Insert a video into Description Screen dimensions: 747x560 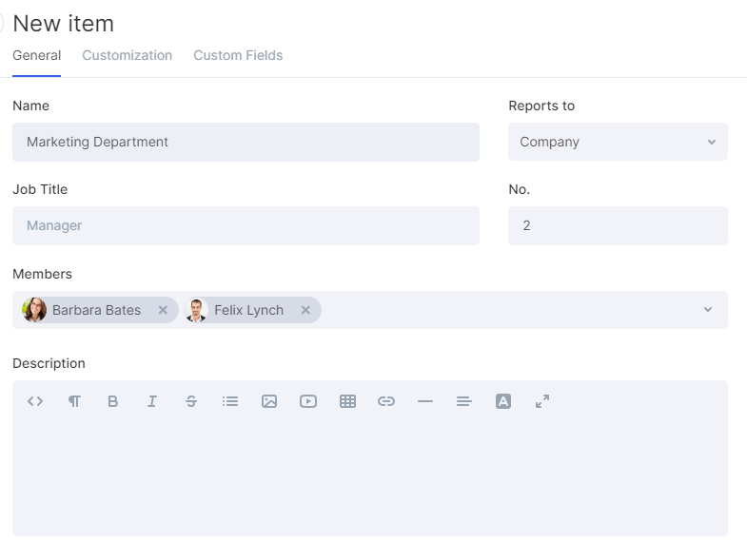pyautogui.click(x=308, y=401)
